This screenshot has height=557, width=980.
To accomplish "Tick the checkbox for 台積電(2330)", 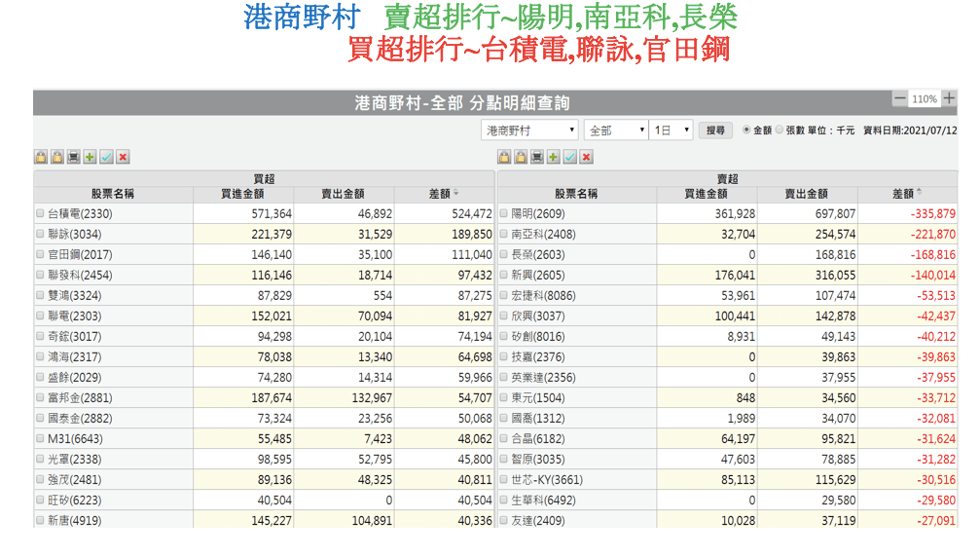I will [40, 213].
